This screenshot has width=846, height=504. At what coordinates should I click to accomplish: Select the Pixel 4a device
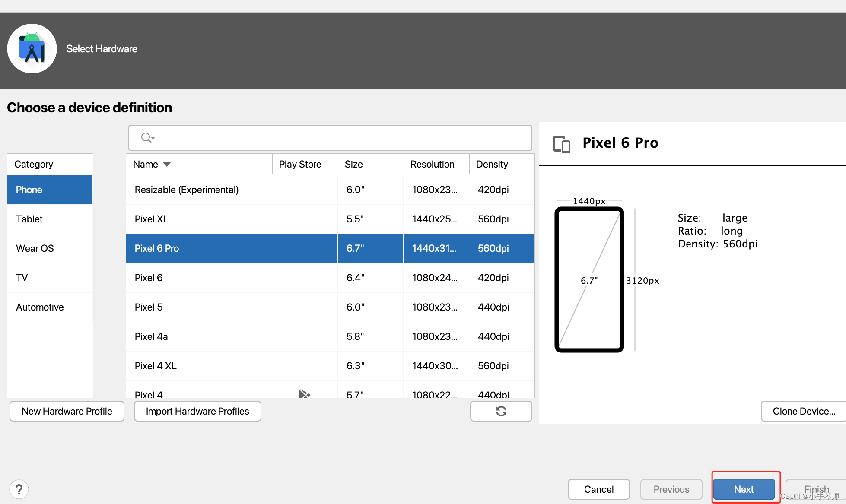pyautogui.click(x=330, y=336)
